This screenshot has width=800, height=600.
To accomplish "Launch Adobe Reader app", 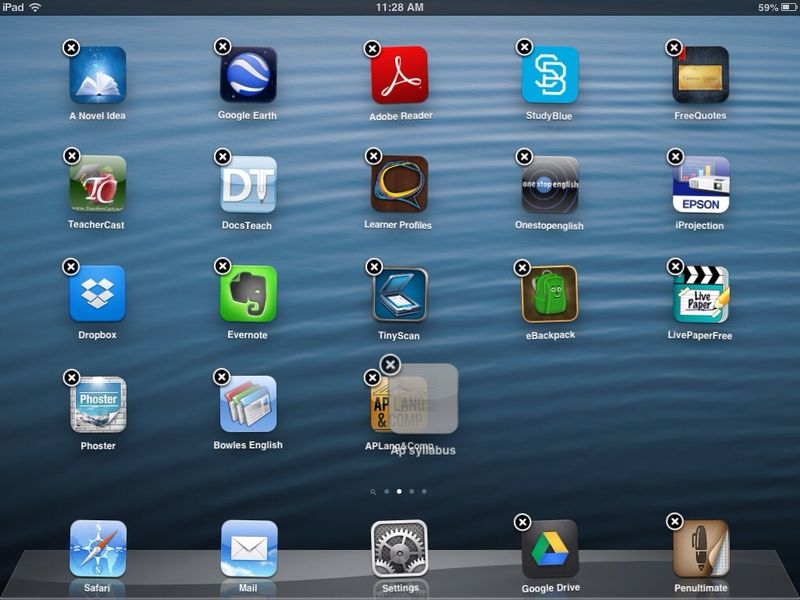I will point(400,75).
